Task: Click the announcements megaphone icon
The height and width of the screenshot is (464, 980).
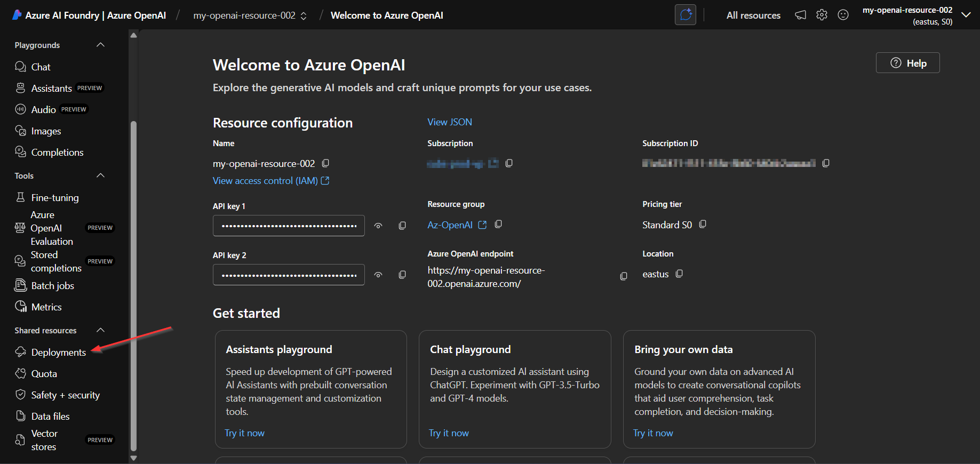Action: (x=800, y=15)
